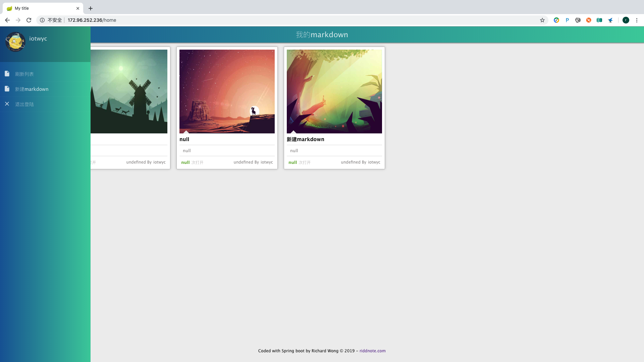Image resolution: width=644 pixels, height=362 pixels.
Task: Open the riddnote.com footer link
Action: coord(372,351)
